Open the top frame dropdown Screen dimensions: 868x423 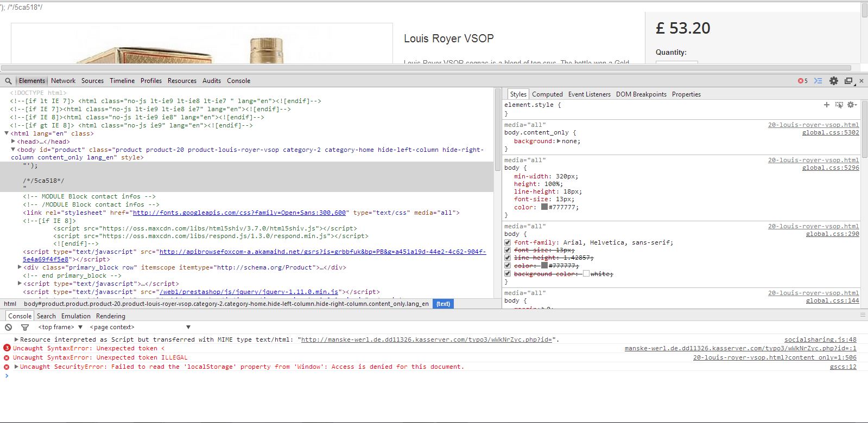pyautogui.click(x=60, y=328)
